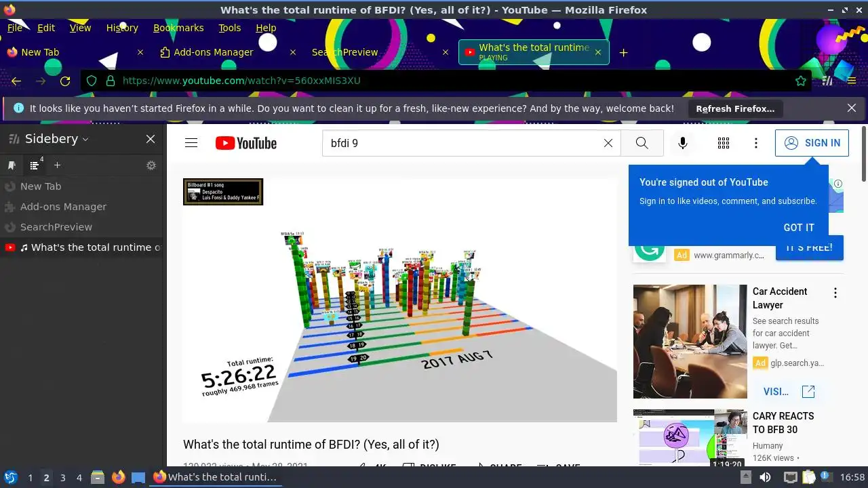This screenshot has width=868, height=488.
Task: Open more options for Car Accident Lawyer ad
Action: (x=835, y=293)
